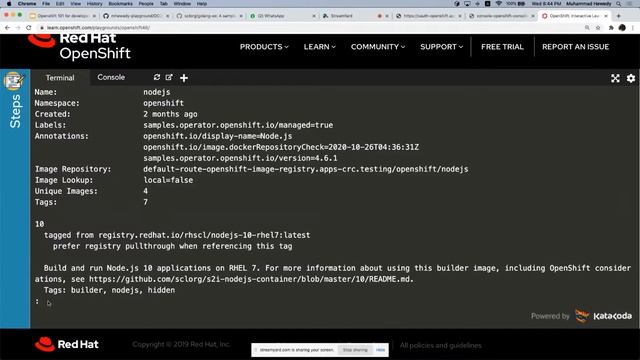Click 'tagged from registry.redhat.io/rhscl/nodejs-10-rhel7:latest' line

coord(177,235)
